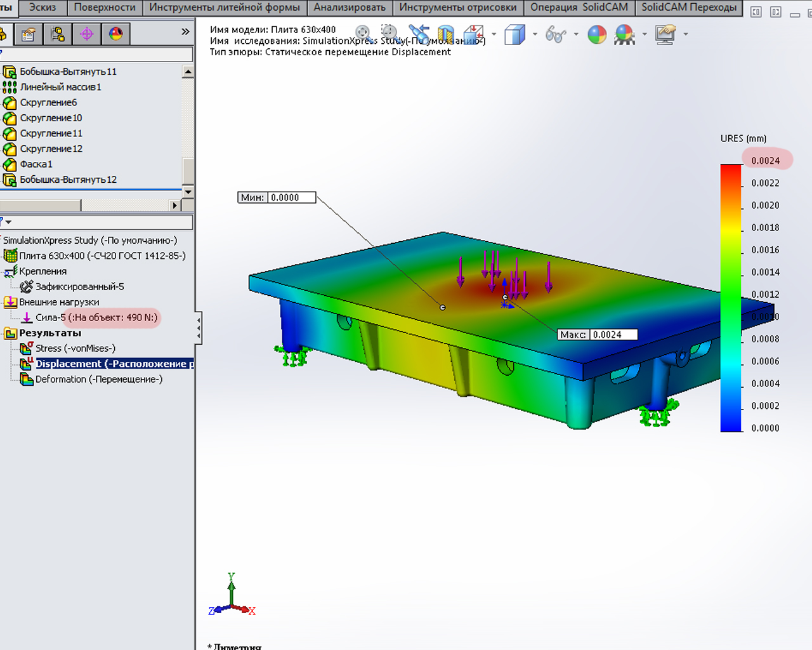Click the XYZ orientation triad
Screen dimensions: 812x650
click(232, 595)
